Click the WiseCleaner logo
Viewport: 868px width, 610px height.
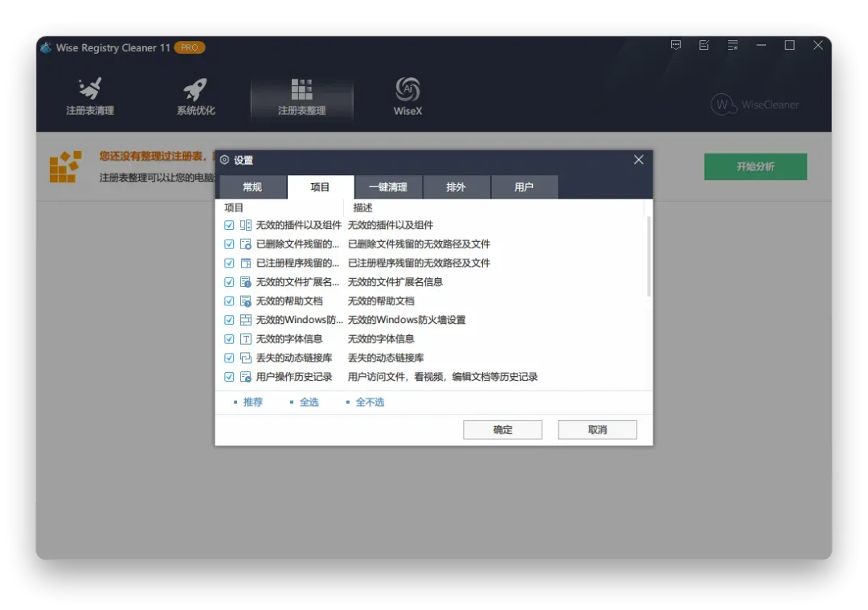(x=755, y=104)
